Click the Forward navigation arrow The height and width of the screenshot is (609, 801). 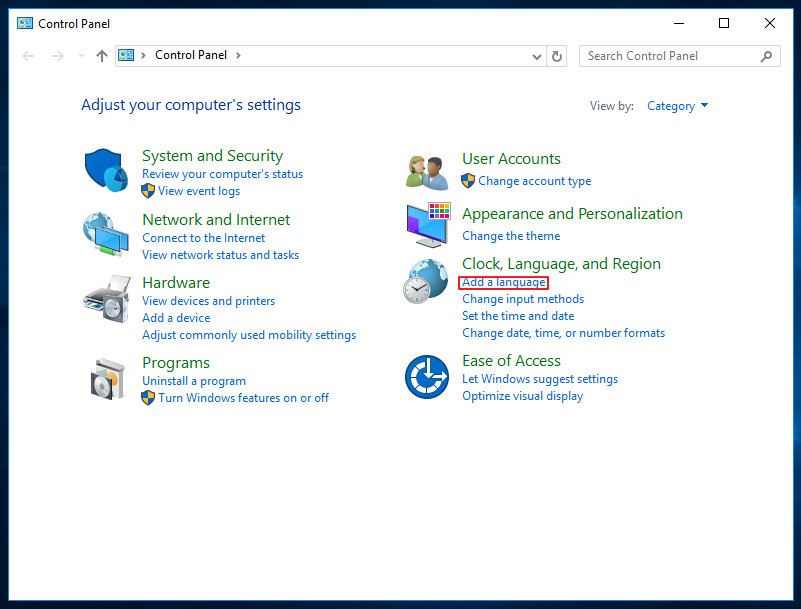(58, 56)
